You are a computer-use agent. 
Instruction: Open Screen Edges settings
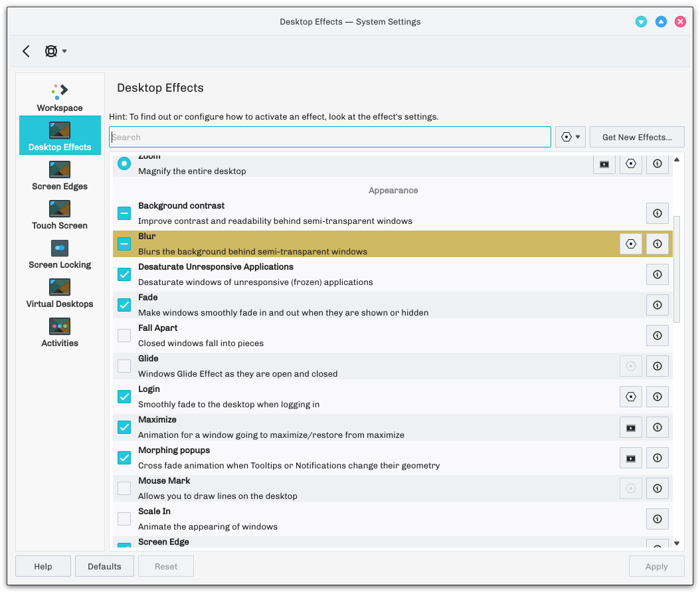[60, 175]
